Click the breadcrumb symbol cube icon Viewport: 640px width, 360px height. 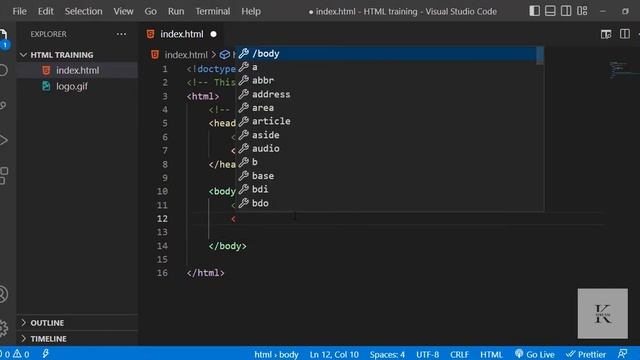click(224, 55)
